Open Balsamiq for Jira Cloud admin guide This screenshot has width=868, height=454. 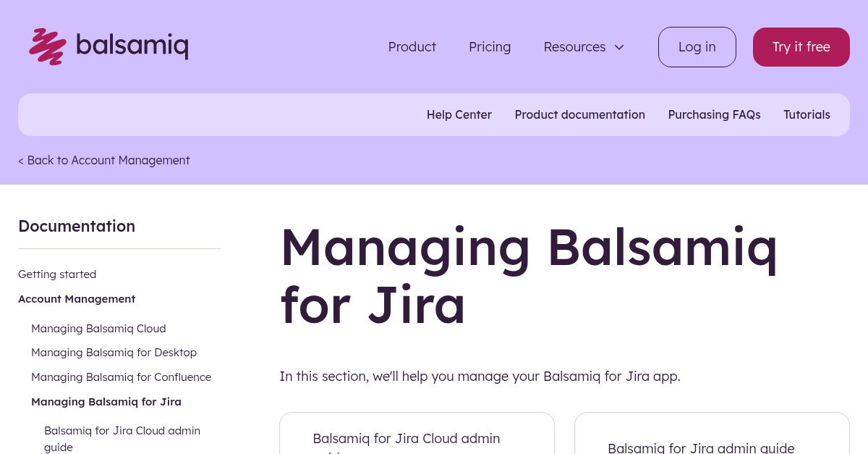click(122, 438)
